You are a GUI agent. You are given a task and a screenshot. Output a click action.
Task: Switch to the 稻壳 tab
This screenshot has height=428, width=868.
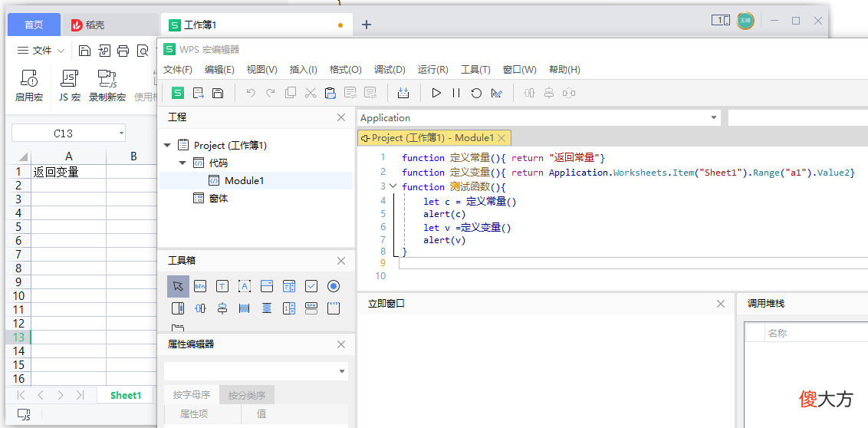pos(110,25)
